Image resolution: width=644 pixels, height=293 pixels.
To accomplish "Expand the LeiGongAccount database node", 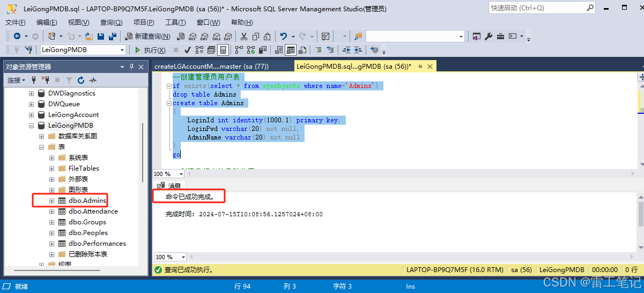I will 31,115.
